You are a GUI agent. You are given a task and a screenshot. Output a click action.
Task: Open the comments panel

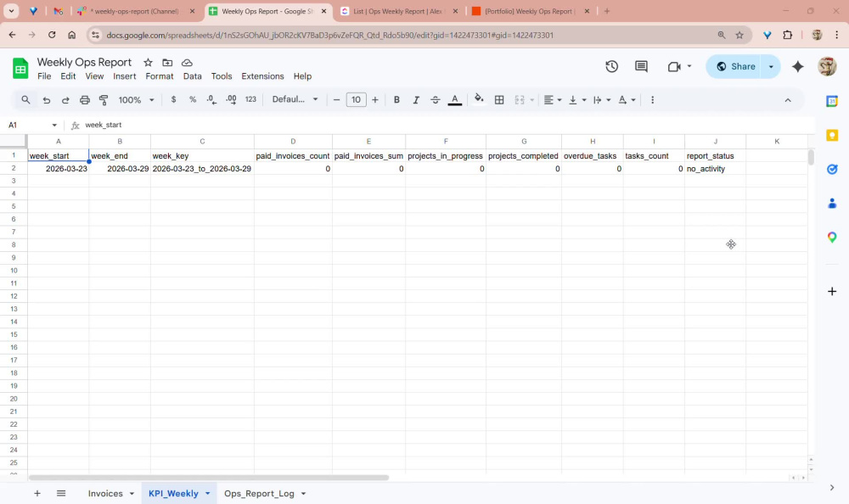pyautogui.click(x=641, y=66)
